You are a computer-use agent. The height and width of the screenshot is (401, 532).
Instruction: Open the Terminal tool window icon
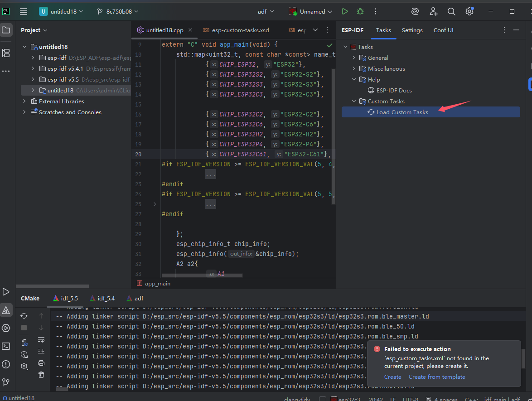(6, 346)
